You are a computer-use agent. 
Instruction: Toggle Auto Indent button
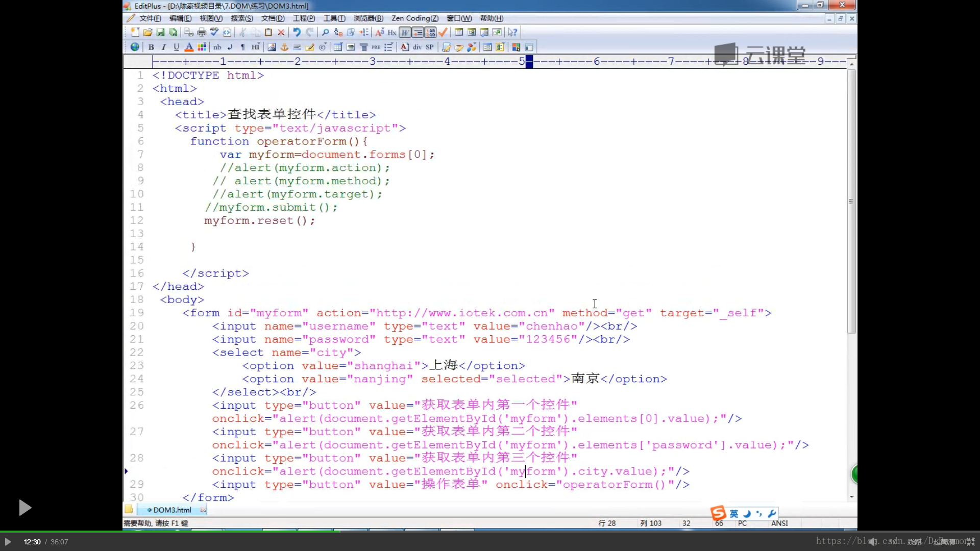[x=418, y=32]
